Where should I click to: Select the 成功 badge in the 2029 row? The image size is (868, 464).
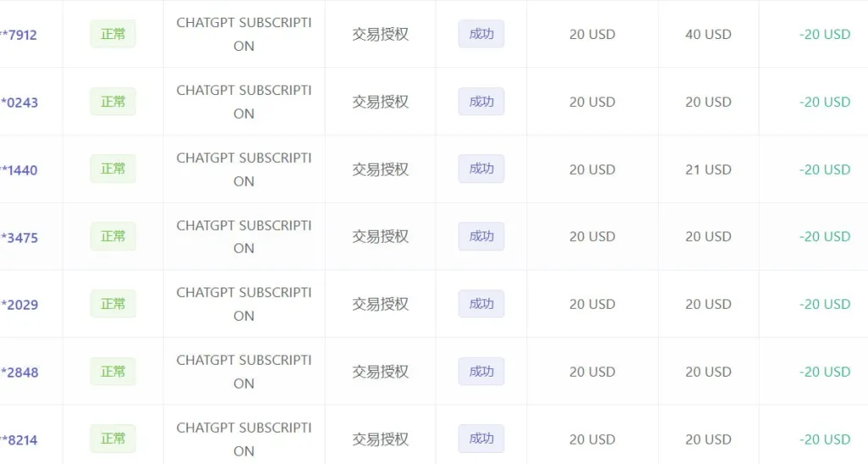481,304
